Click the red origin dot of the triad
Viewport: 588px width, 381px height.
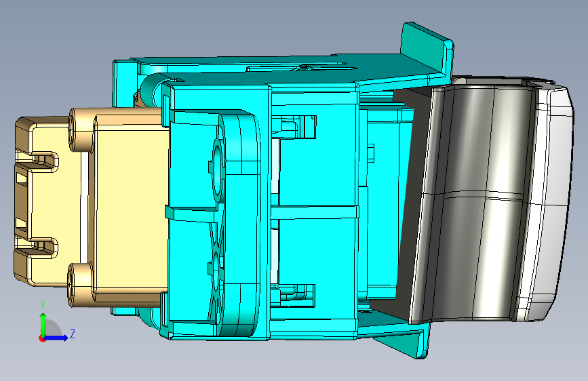pyautogui.click(x=42, y=338)
